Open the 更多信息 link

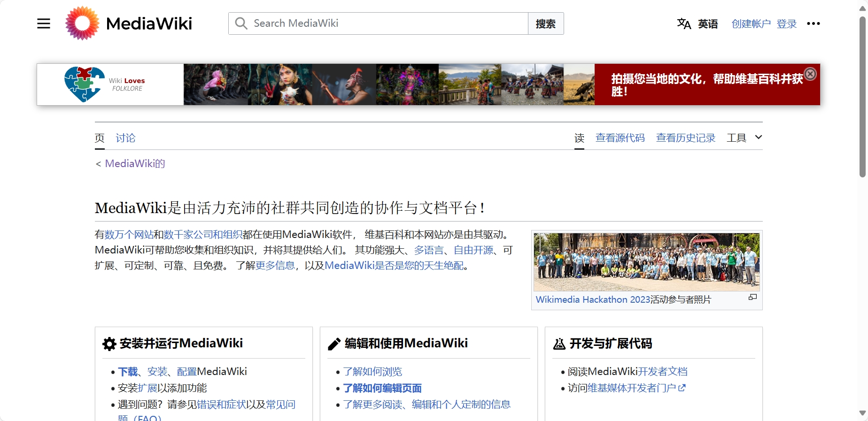click(275, 266)
